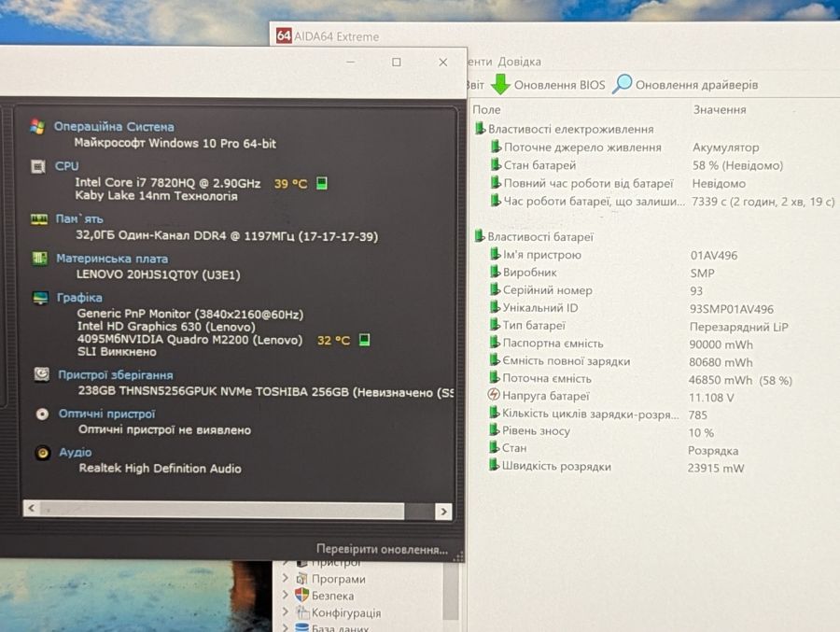Viewport: 840px width, 632px height.
Task: Expand the Конфігурація tree node
Action: pyautogui.click(x=286, y=612)
